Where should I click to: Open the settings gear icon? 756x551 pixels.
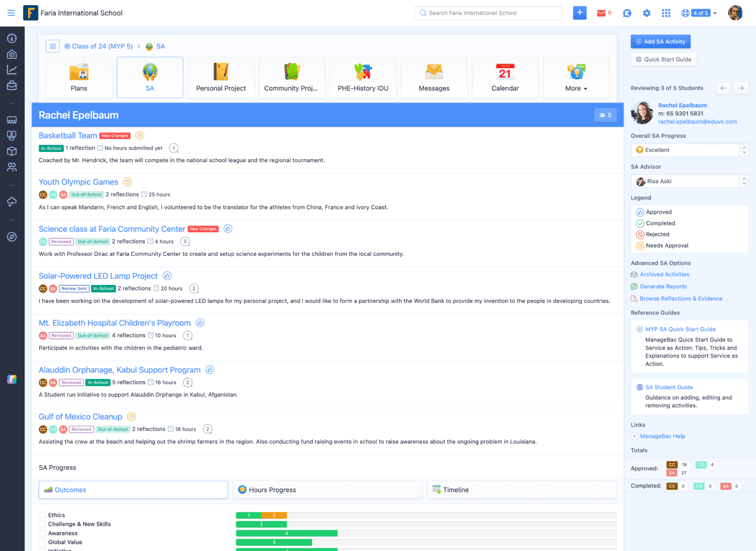647,13
